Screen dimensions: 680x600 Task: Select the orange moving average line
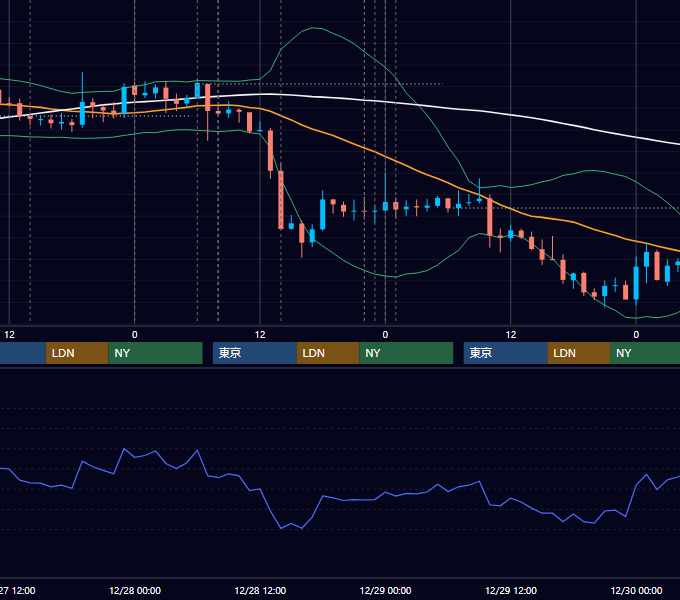click(x=338, y=138)
